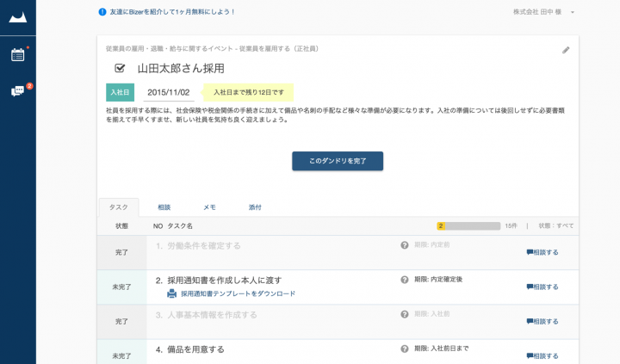Switch to the メモ tab
Image resolution: width=620 pixels, height=364 pixels.
209,207
